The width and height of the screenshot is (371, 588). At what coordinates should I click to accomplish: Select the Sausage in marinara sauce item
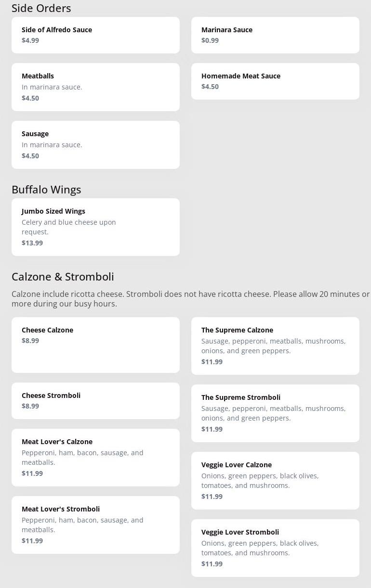[95, 145]
